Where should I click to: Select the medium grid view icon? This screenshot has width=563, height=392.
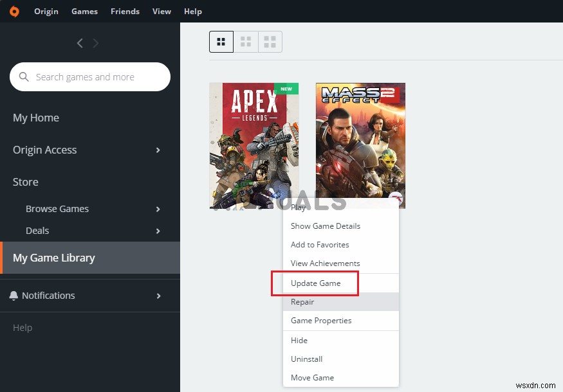coord(245,41)
